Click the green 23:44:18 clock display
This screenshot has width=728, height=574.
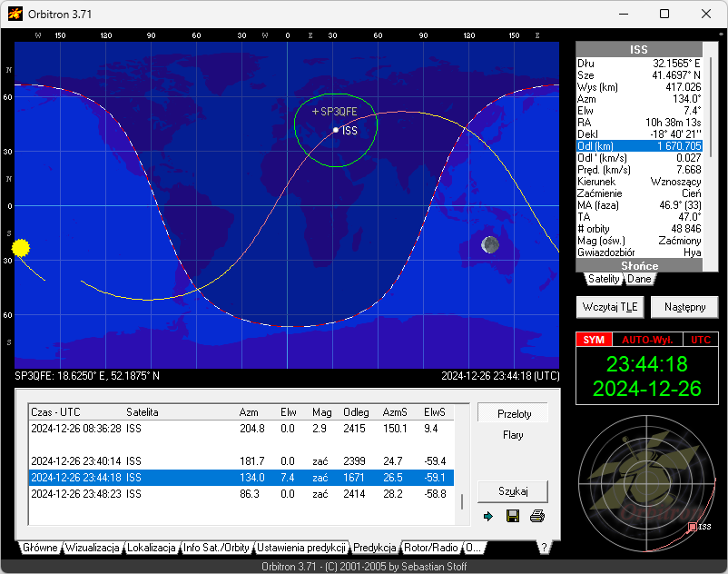click(646, 364)
